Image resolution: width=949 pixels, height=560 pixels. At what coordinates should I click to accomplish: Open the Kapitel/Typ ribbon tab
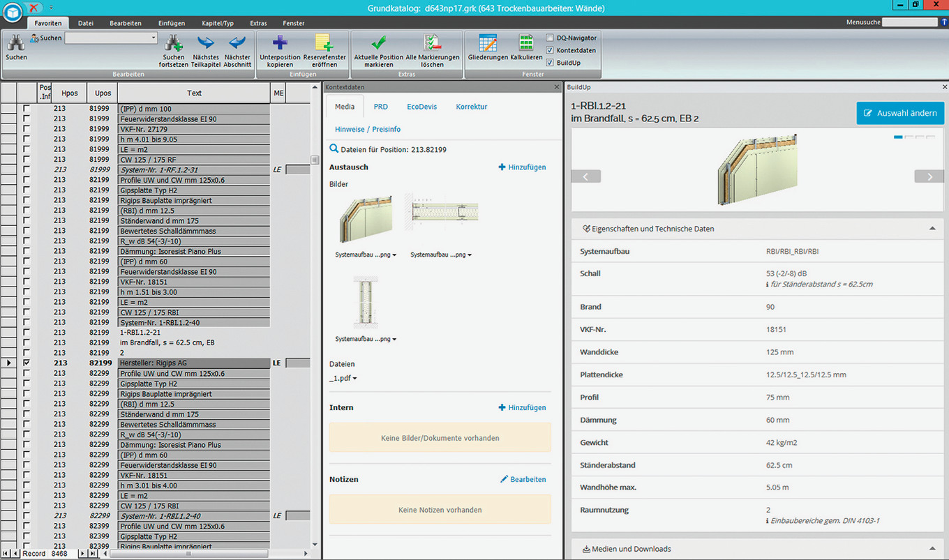pyautogui.click(x=218, y=23)
